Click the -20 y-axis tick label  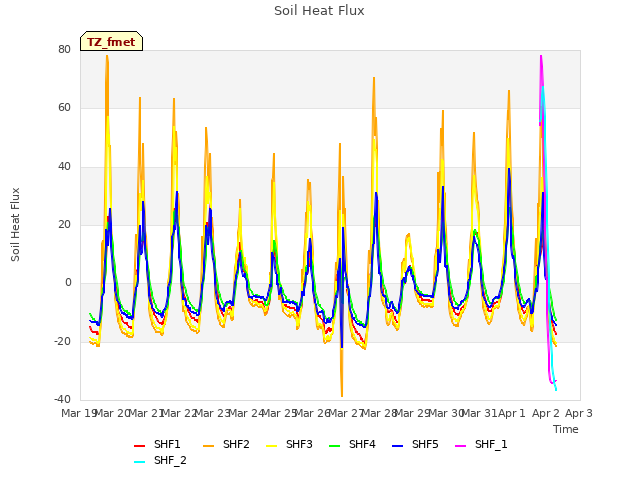[62, 341]
